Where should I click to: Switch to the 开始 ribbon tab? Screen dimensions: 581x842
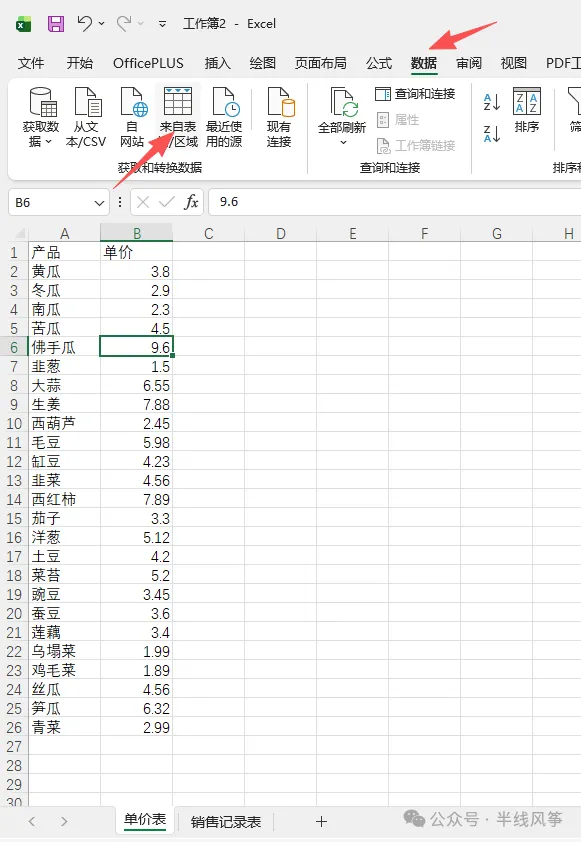point(79,63)
